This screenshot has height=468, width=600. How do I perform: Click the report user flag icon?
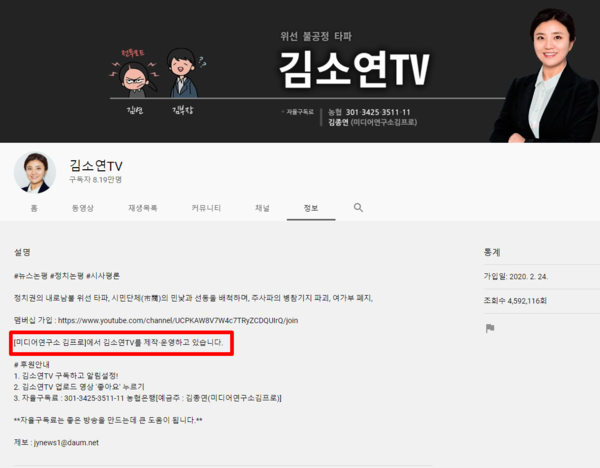point(490,328)
